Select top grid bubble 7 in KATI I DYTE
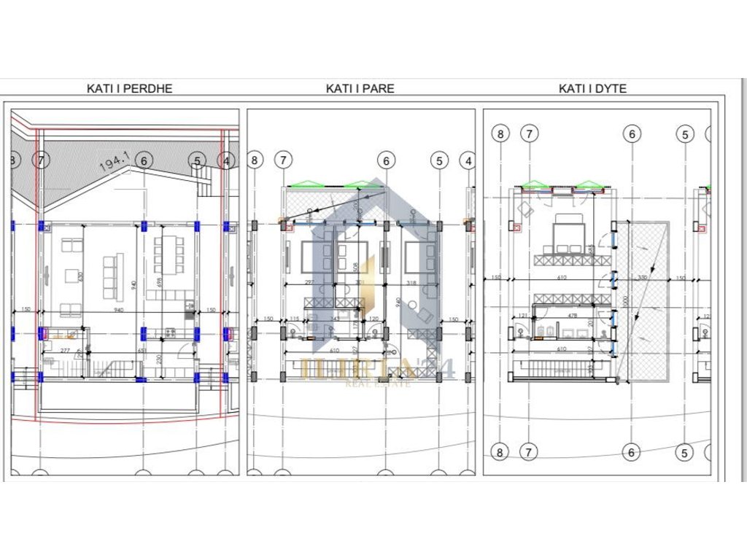 (530, 133)
